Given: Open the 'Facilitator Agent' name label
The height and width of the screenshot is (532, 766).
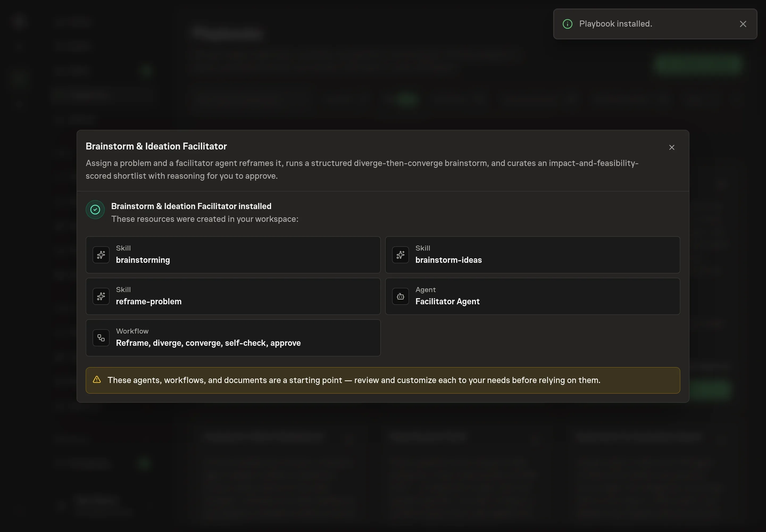Looking at the screenshot, I should [x=447, y=302].
